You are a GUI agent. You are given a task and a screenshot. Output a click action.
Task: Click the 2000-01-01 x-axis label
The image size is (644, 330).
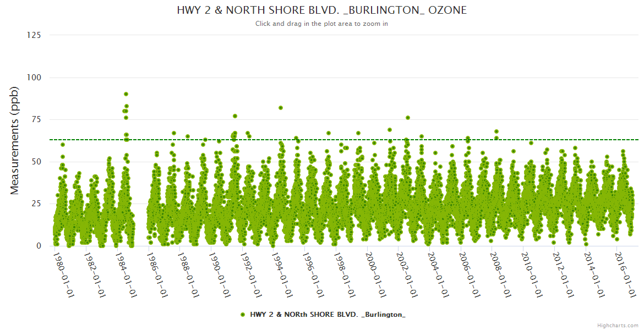coord(377,274)
